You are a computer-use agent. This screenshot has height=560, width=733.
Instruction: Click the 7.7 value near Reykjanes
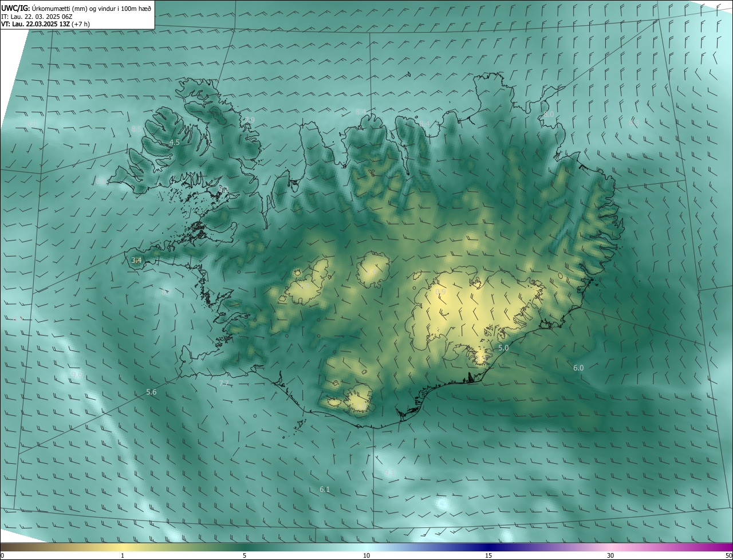pyautogui.click(x=224, y=383)
